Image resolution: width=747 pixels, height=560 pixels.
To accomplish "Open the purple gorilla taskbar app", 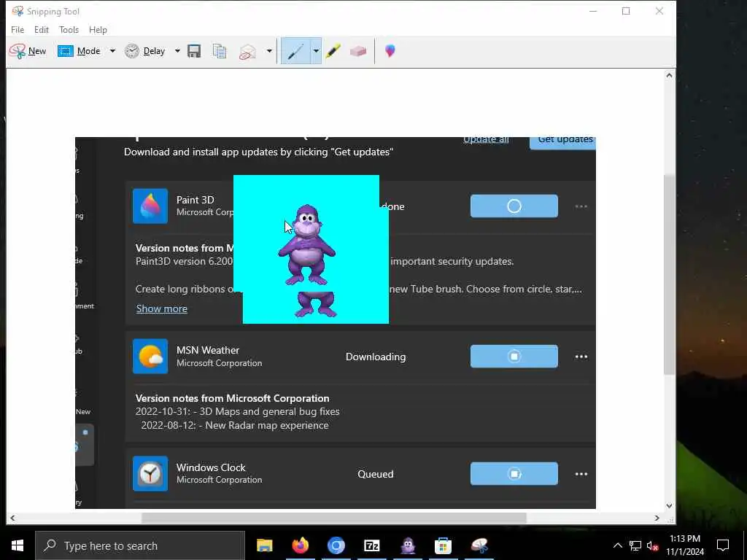I will (x=408, y=545).
